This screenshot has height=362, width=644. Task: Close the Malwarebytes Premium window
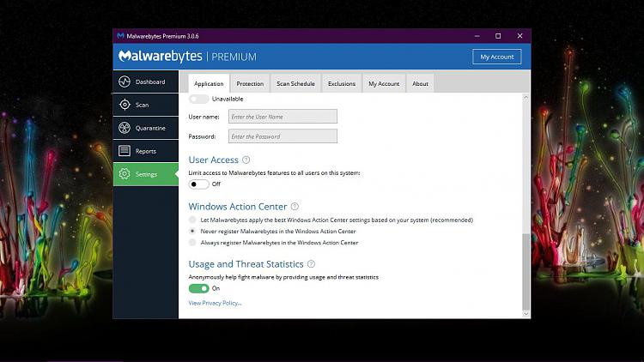click(x=519, y=36)
